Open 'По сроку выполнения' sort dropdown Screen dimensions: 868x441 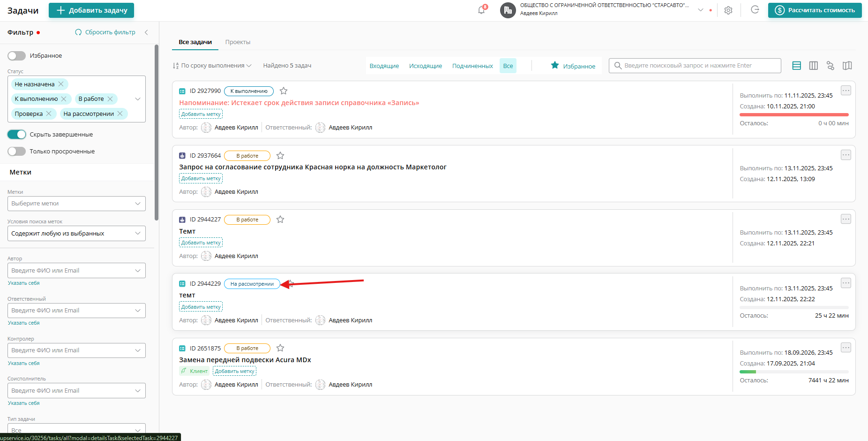212,66
